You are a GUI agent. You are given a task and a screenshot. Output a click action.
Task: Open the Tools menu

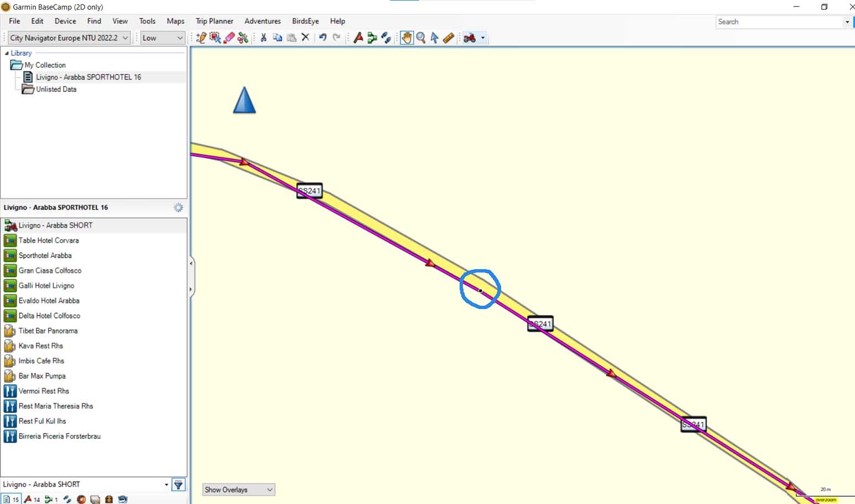(147, 21)
